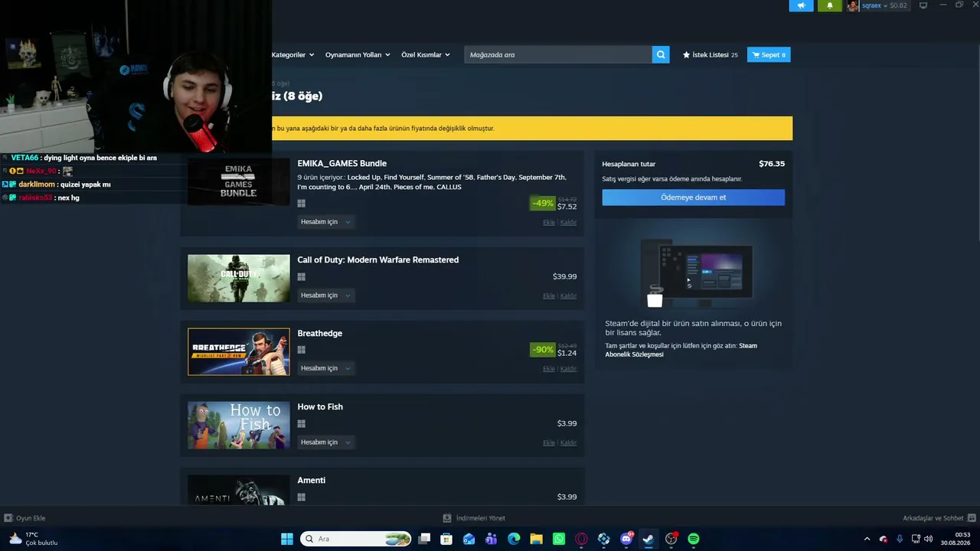Screen dimensions: 980x551
Task: Click the Windows platform icon for Amenti
Action: pyautogui.click(x=302, y=497)
